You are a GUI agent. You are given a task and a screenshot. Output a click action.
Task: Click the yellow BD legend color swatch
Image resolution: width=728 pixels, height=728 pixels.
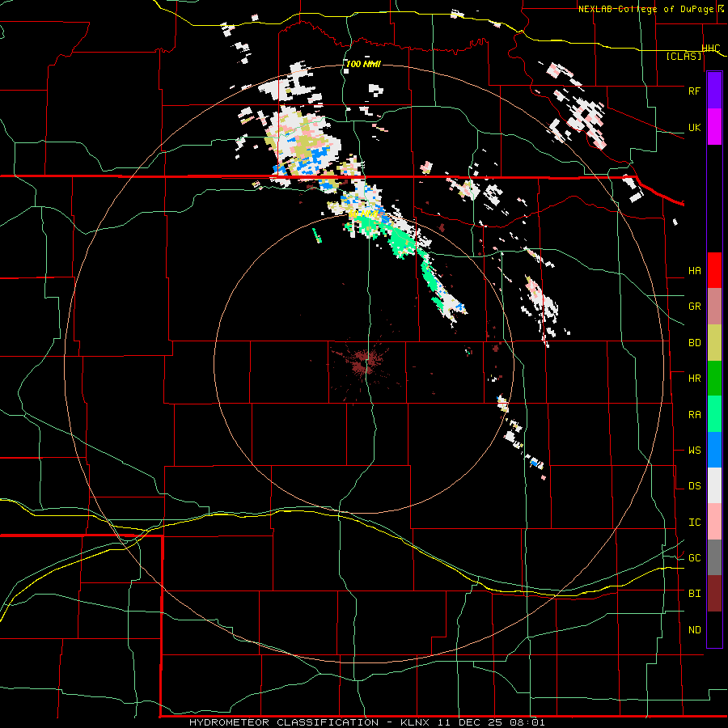[714, 343]
